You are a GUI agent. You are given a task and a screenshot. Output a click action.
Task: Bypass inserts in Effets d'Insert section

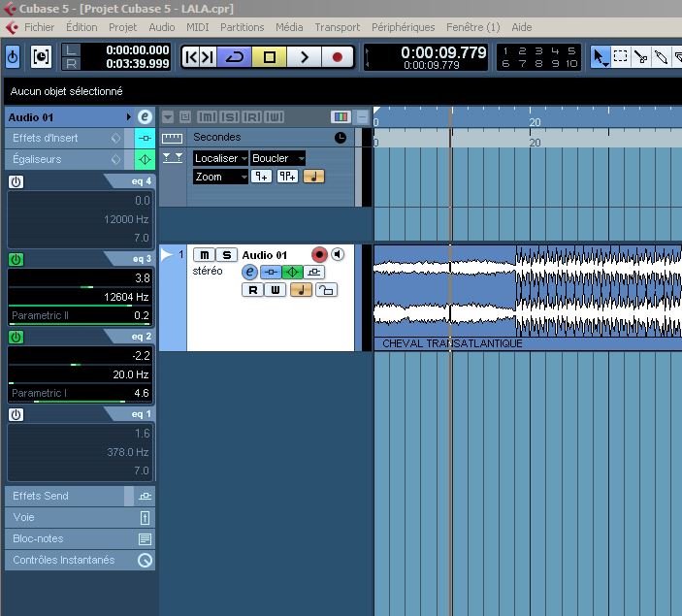pos(145,139)
